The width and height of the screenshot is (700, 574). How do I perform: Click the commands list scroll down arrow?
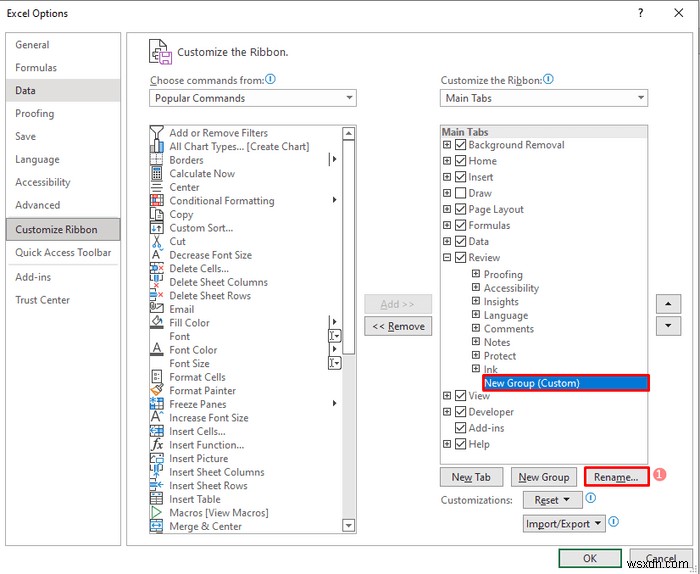tap(349, 526)
